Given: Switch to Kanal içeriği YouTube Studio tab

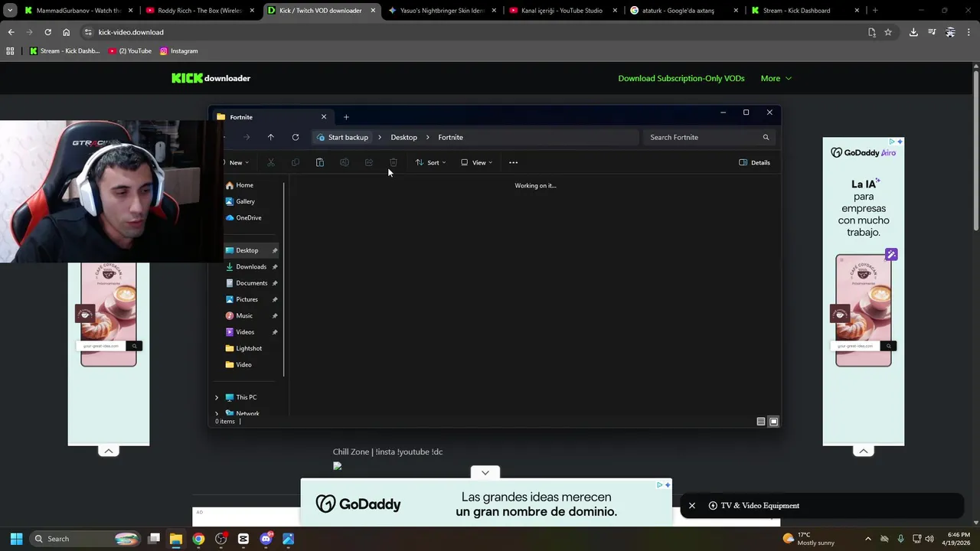Looking at the screenshot, I should coord(563,11).
